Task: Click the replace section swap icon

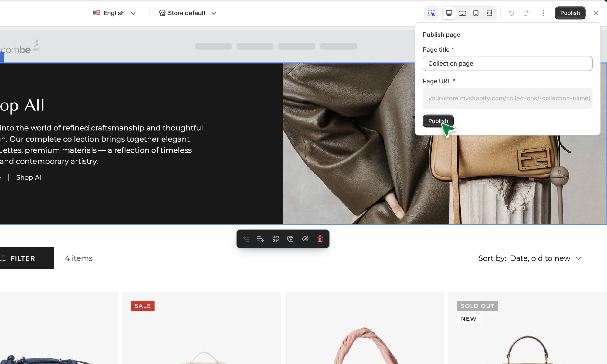Action: (x=275, y=239)
